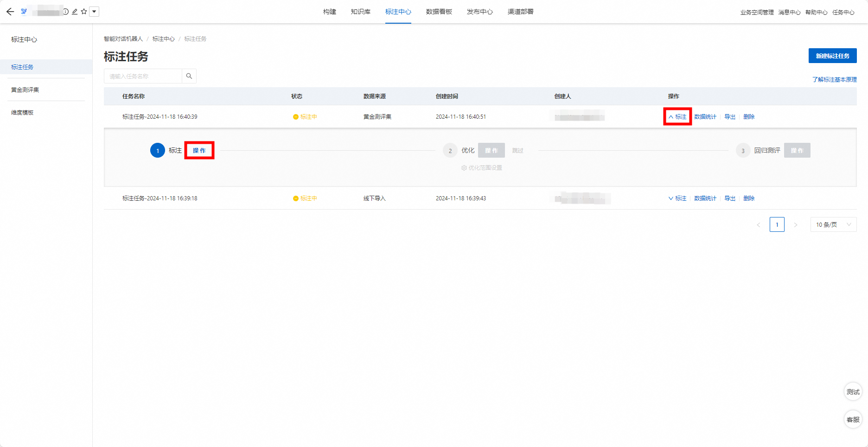The height and width of the screenshot is (447, 868).
Task: Click the pencil edit icon in header
Action: [x=75, y=12]
